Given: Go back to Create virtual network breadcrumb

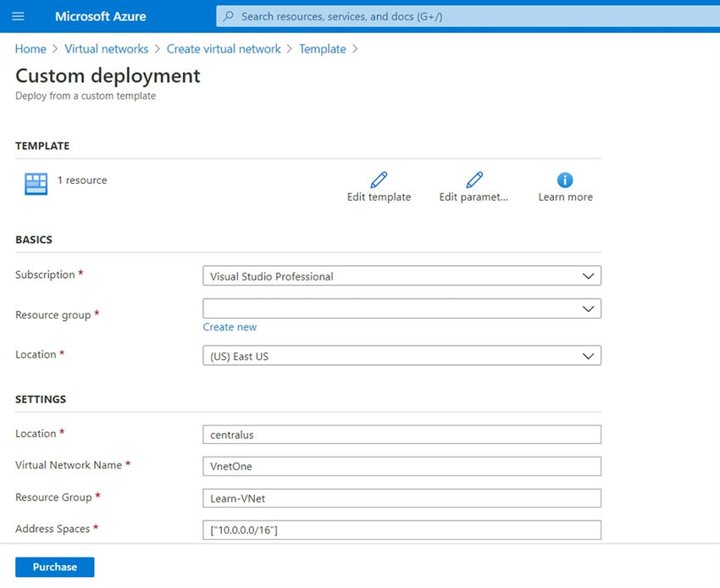Looking at the screenshot, I should (223, 48).
